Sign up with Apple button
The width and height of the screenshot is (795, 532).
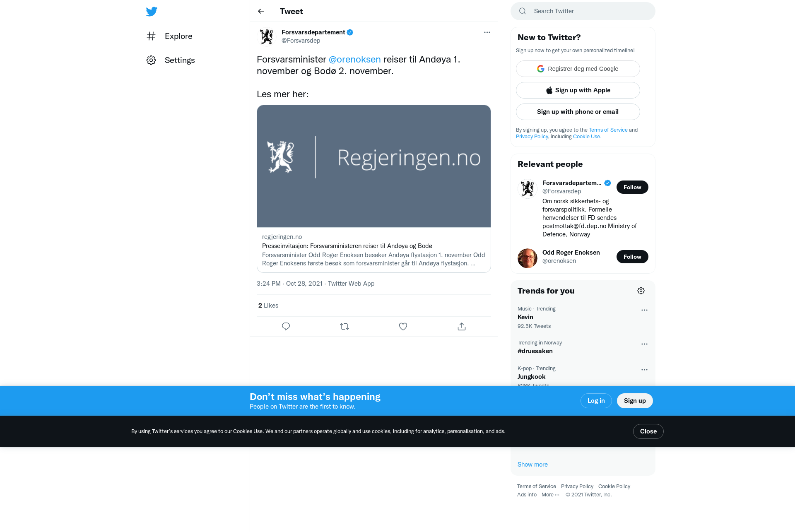tap(578, 90)
